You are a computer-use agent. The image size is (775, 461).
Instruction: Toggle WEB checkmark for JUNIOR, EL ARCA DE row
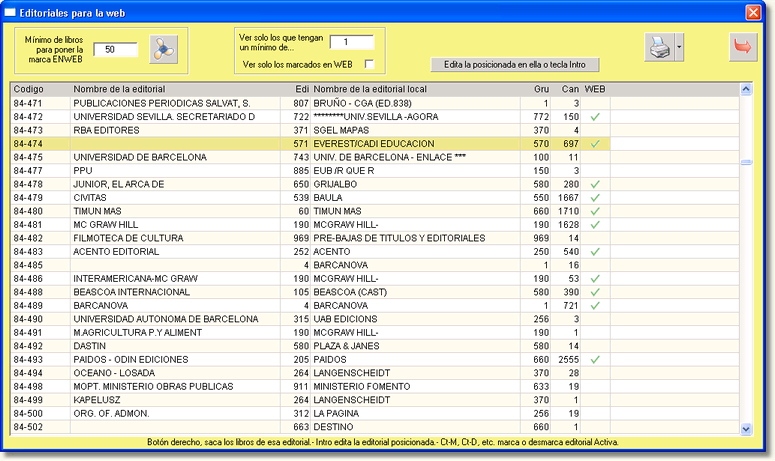click(x=595, y=184)
